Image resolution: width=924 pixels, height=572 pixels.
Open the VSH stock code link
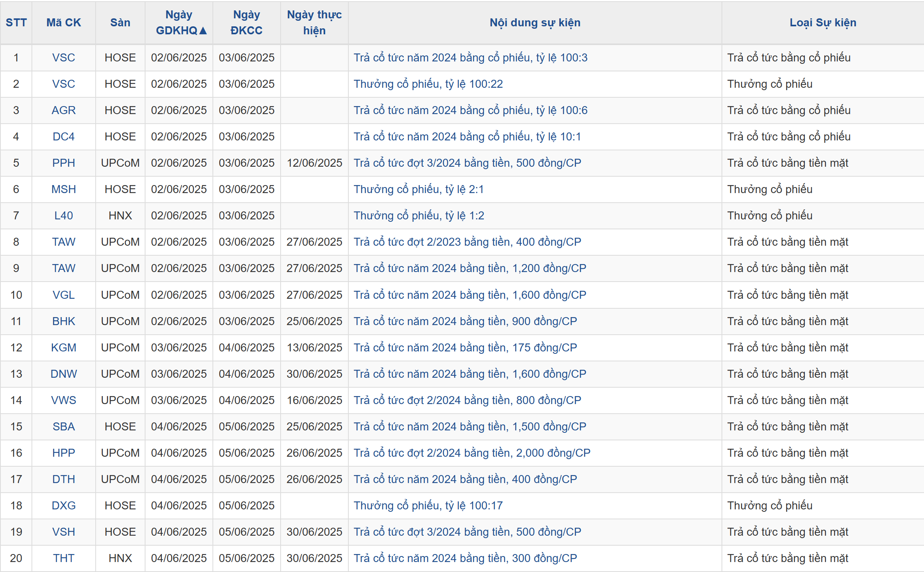pyautogui.click(x=64, y=532)
